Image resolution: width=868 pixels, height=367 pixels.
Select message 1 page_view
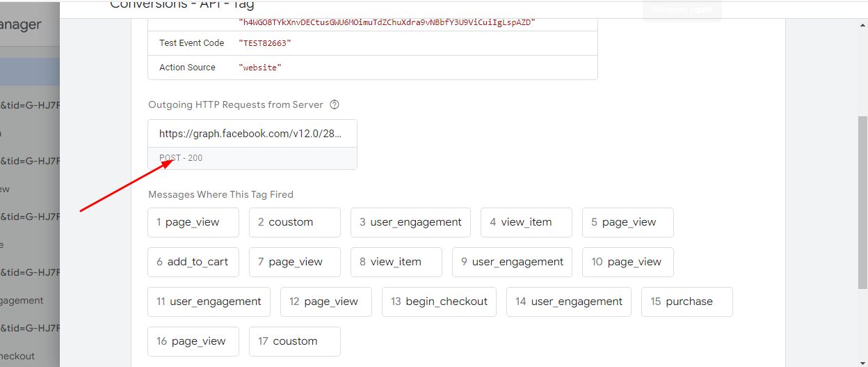pyautogui.click(x=193, y=222)
